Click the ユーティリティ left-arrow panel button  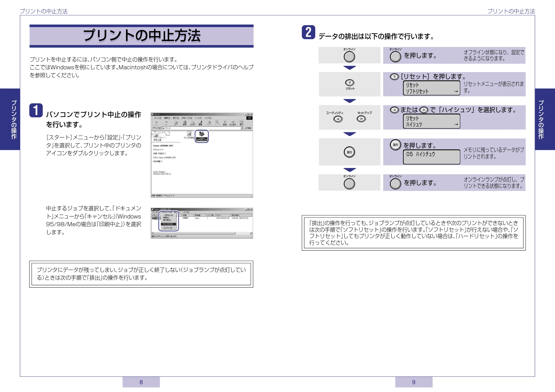click(x=338, y=119)
